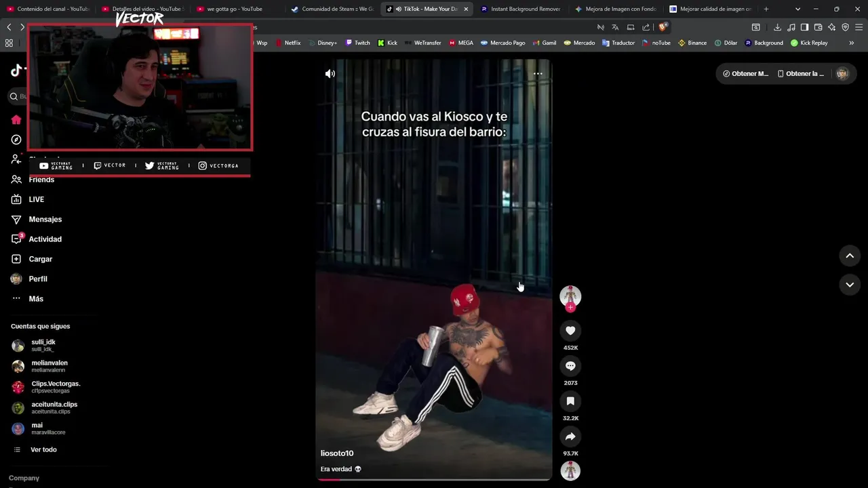The height and width of the screenshot is (488, 868).
Task: Open the Brave Shields lion icon
Action: click(663, 27)
